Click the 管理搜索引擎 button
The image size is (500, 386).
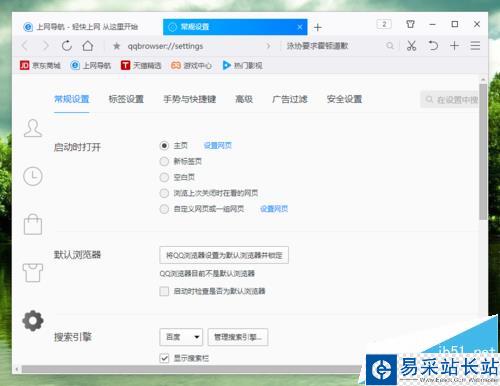(238, 337)
